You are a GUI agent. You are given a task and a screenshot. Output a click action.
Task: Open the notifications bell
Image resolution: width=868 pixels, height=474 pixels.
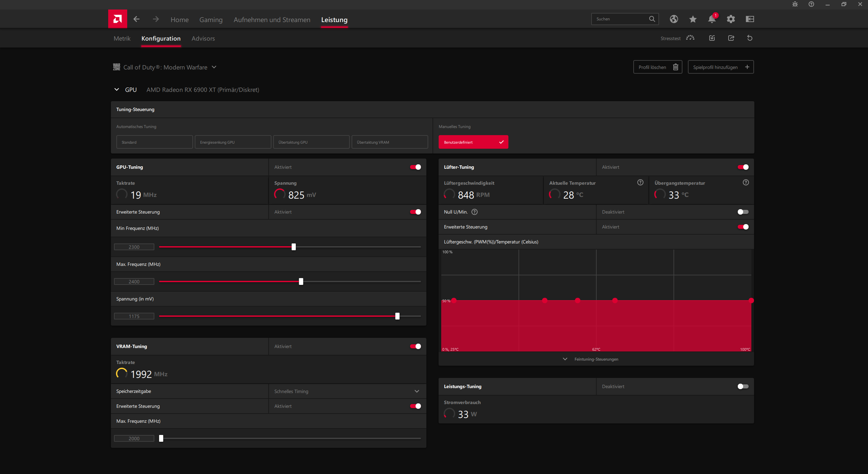pos(712,19)
